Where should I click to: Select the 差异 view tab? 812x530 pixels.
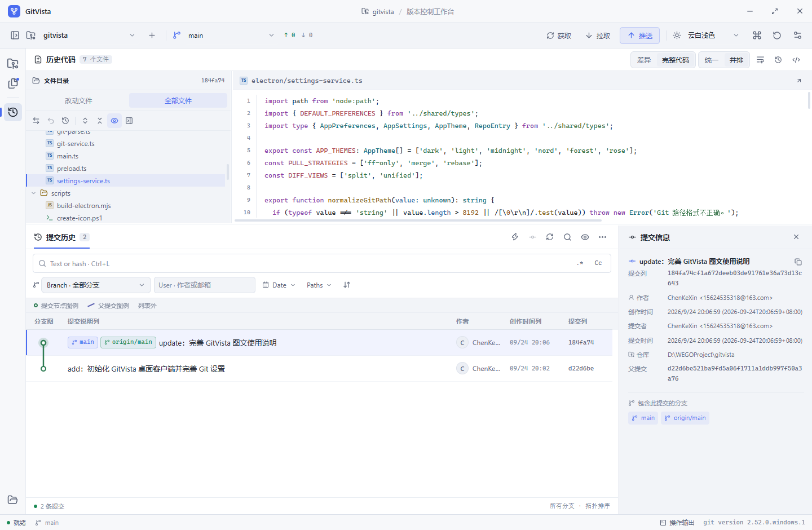click(644, 60)
